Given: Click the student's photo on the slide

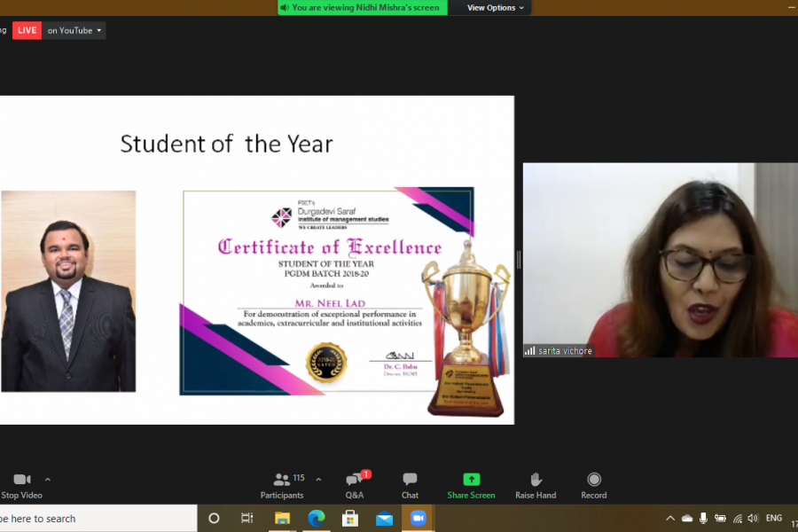Looking at the screenshot, I should (68, 291).
